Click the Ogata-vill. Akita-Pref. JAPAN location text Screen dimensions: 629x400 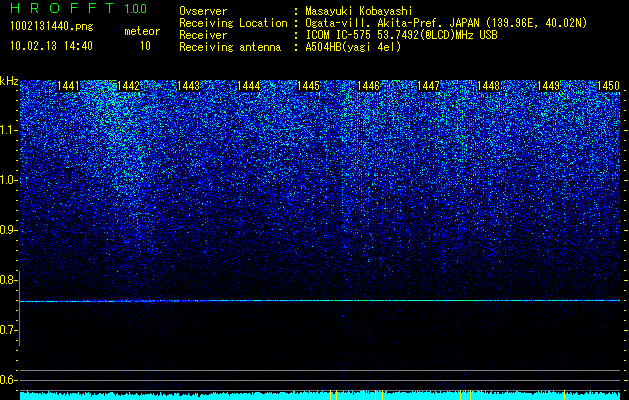pos(446,23)
